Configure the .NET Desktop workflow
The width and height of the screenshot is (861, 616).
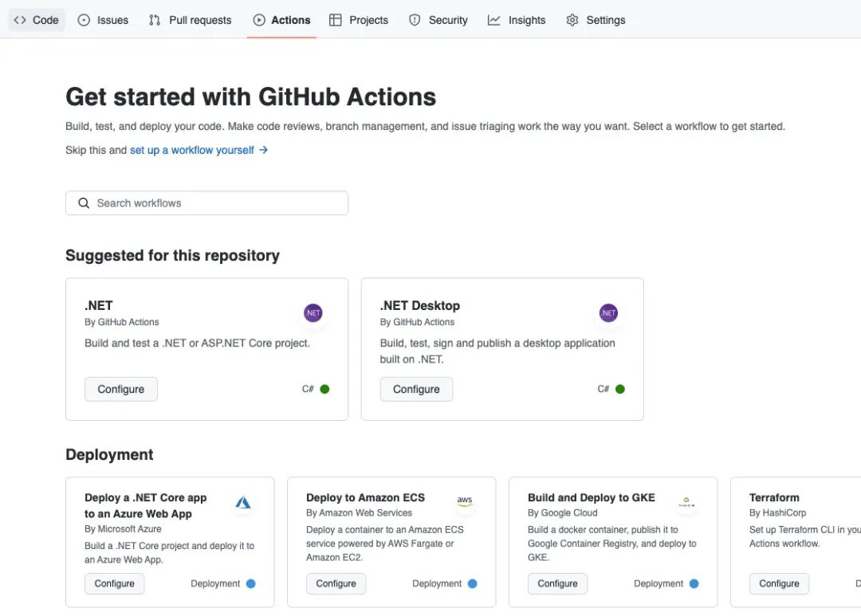tap(416, 389)
